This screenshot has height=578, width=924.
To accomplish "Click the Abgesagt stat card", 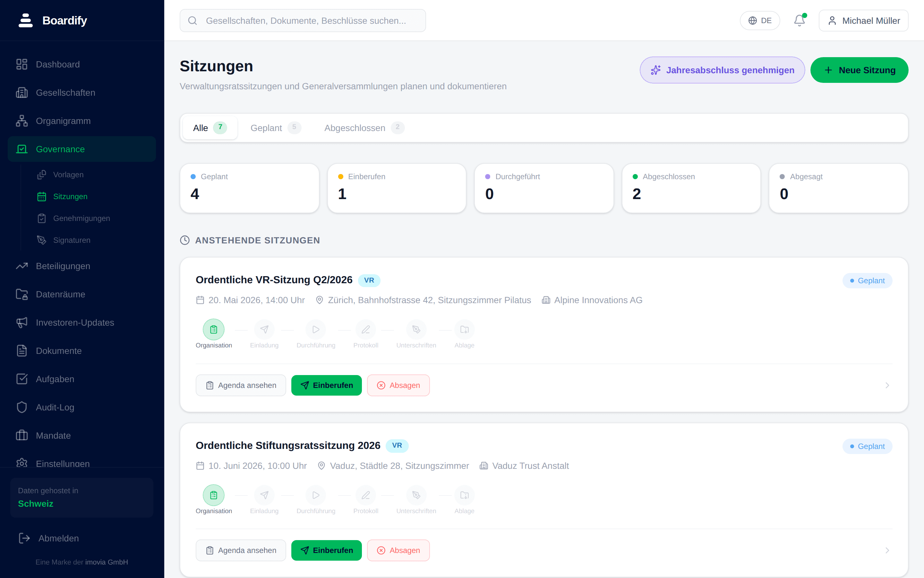I will click(x=838, y=188).
